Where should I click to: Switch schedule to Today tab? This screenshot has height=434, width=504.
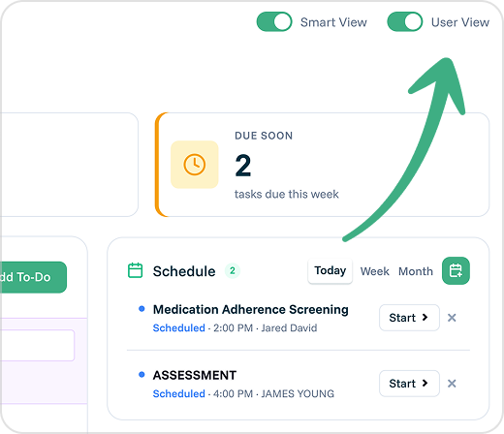click(x=331, y=270)
